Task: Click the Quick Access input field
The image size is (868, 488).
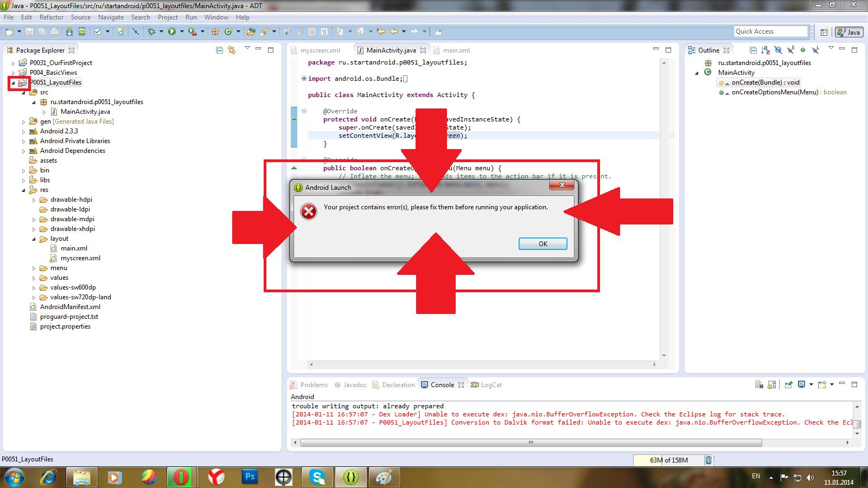Action: click(771, 31)
